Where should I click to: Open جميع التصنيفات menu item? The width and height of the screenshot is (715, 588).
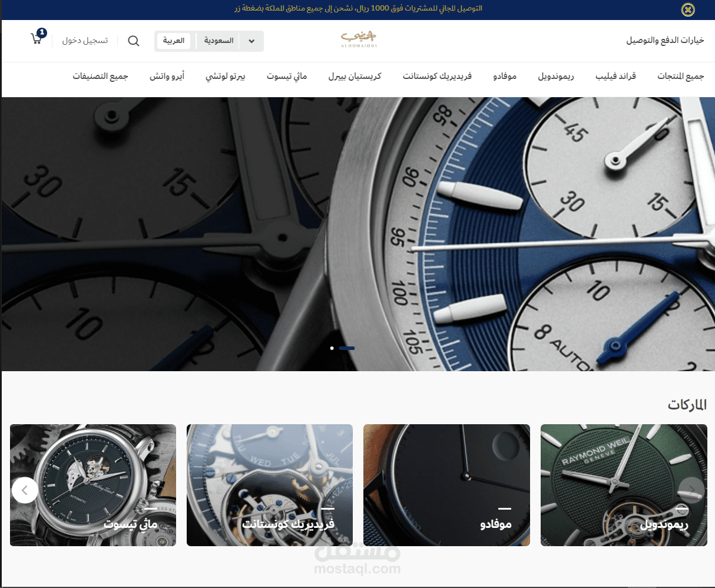pos(101,77)
